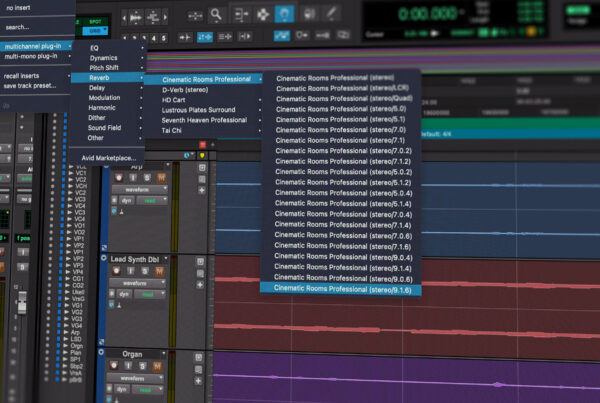Click horizontal zoom in right arrow

tap(165, 17)
